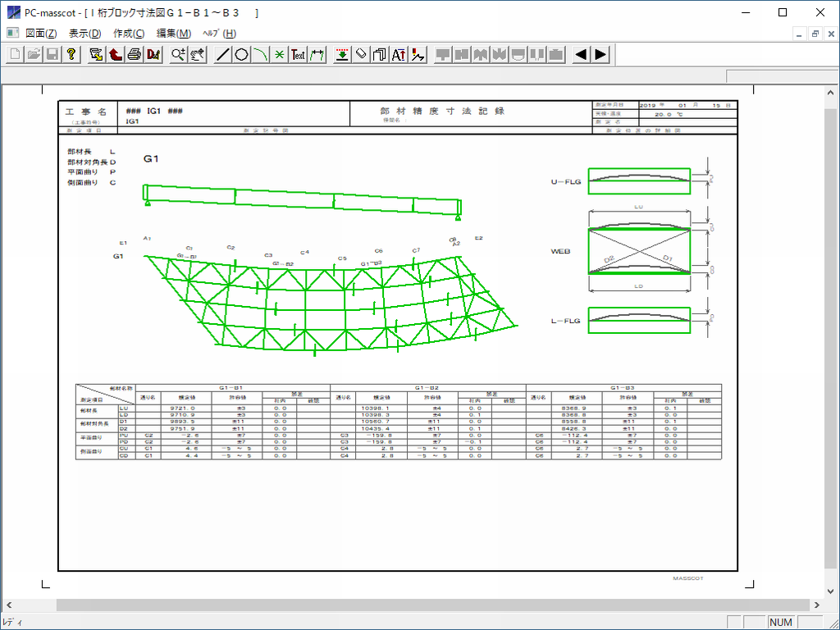Go to next page with right arrow
Viewport: 840px width, 630px height.
(600, 55)
